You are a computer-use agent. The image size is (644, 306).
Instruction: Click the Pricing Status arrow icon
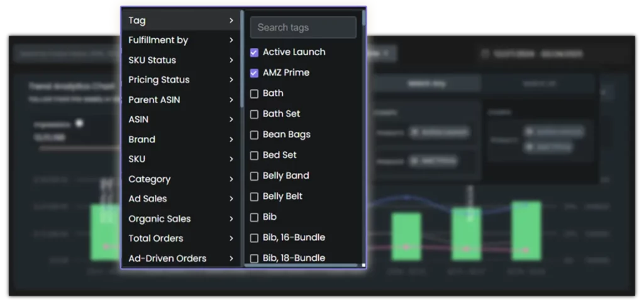click(231, 80)
